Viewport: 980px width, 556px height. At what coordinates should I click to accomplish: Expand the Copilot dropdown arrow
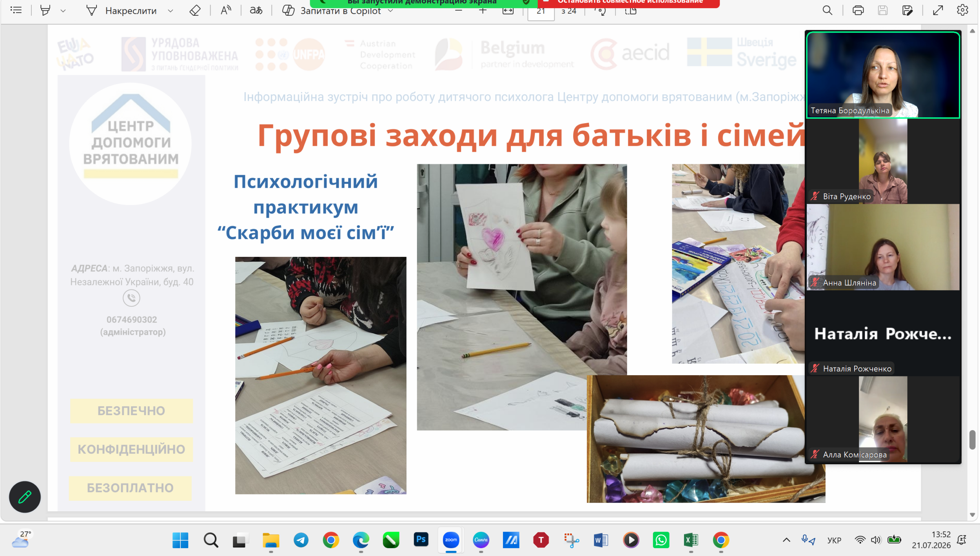click(390, 11)
